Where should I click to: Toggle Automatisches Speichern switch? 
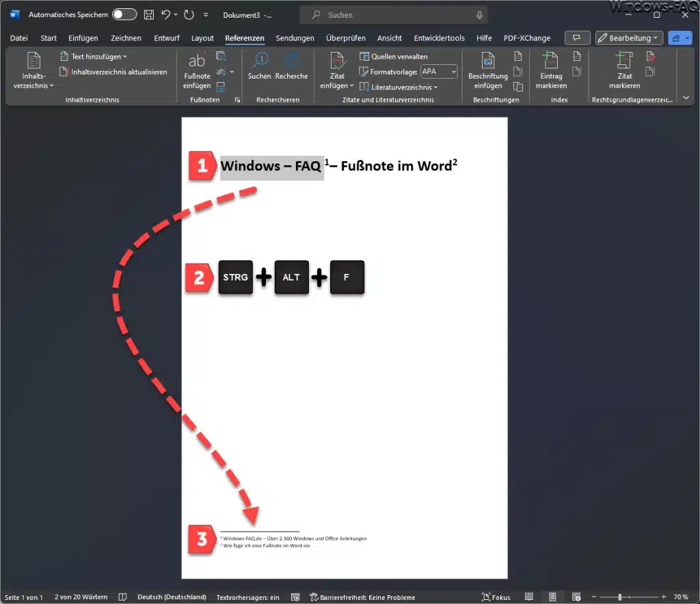tap(124, 15)
